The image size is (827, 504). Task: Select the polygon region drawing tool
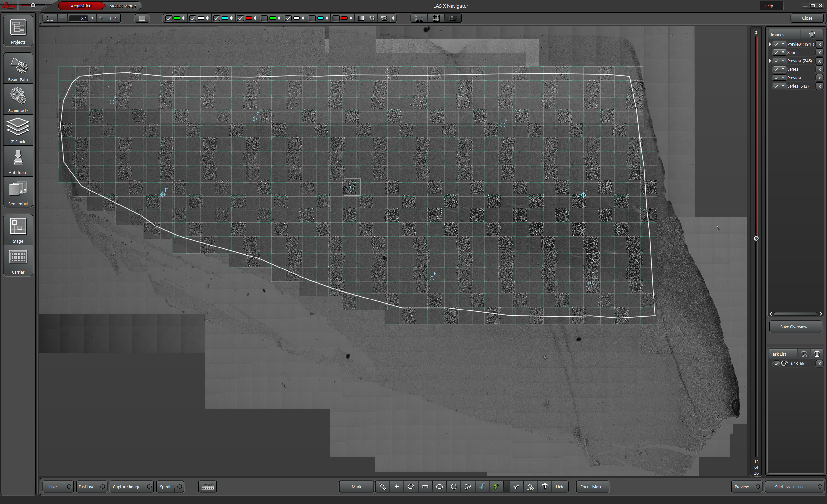[411, 487]
